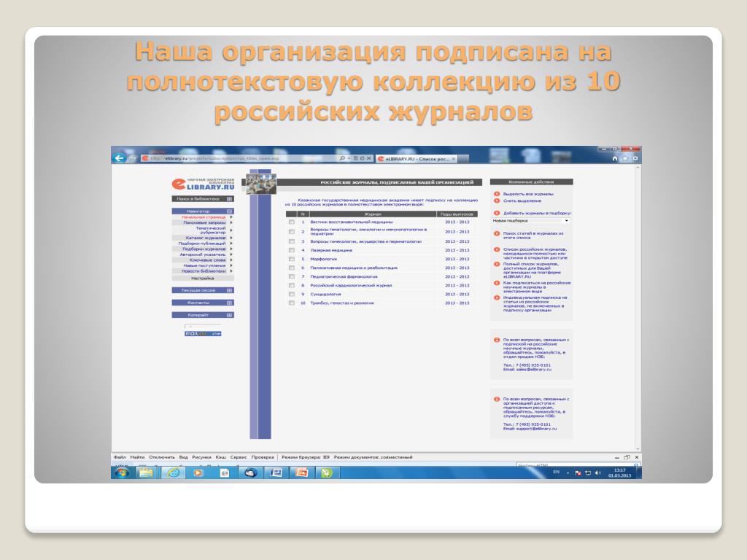This screenshot has width=747, height=560.
Task: Check box for 'Педиатрическая фармакология'
Action: (292, 276)
